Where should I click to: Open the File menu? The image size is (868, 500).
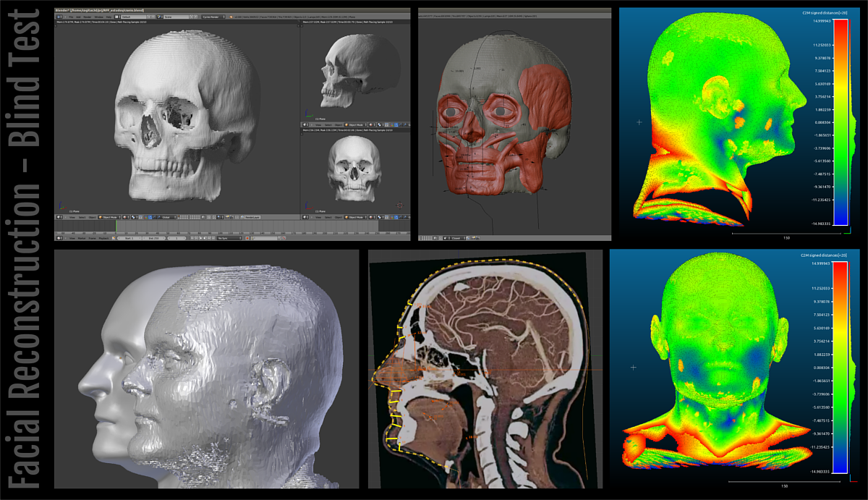pyautogui.click(x=71, y=17)
